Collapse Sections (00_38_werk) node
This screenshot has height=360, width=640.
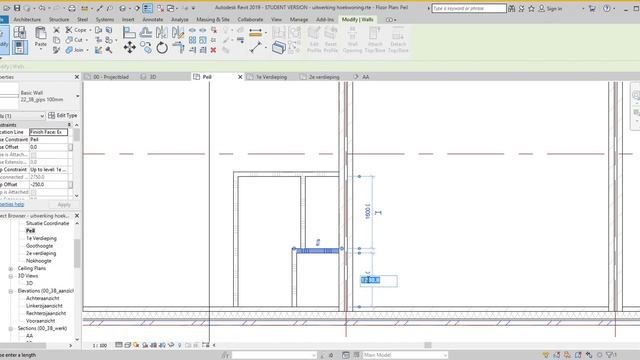click(11, 329)
